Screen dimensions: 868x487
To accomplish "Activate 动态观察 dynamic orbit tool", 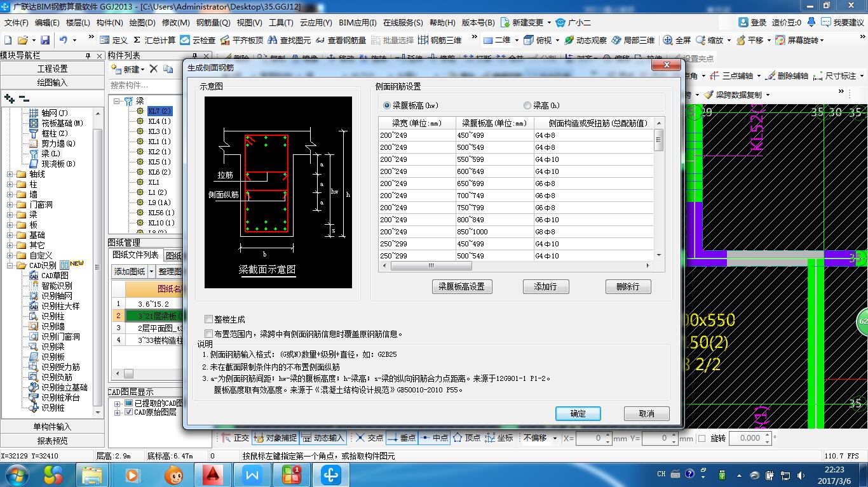I will [x=585, y=40].
